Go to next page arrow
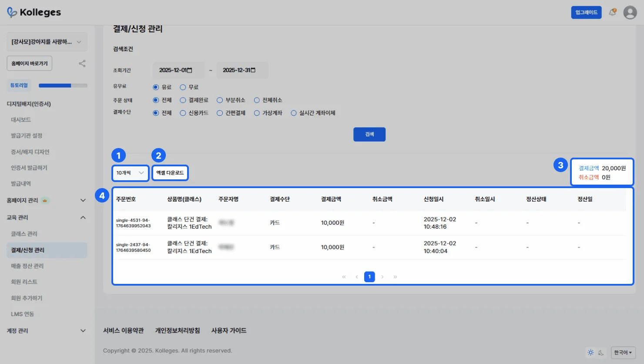 tap(382, 277)
